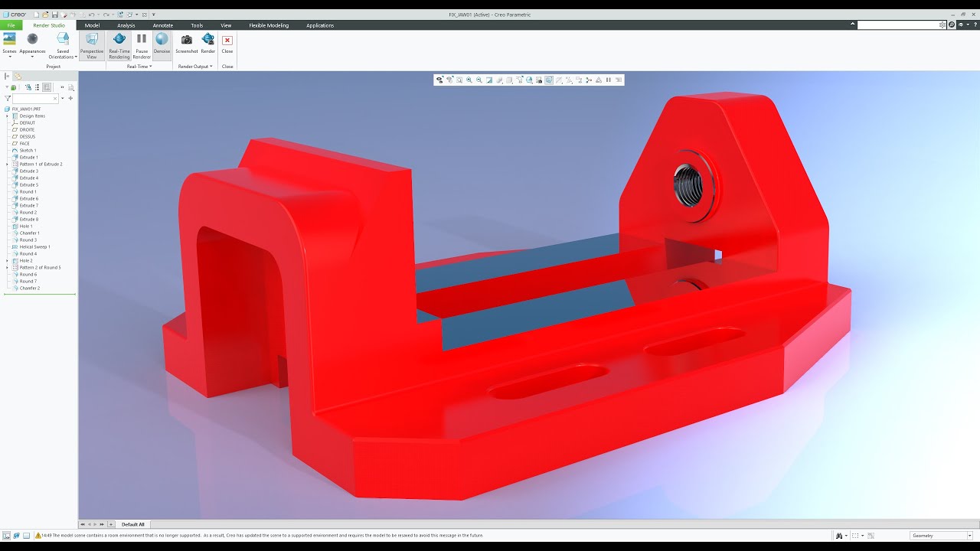This screenshot has height=551, width=980.
Task: Open the File menu
Action: coord(11,25)
